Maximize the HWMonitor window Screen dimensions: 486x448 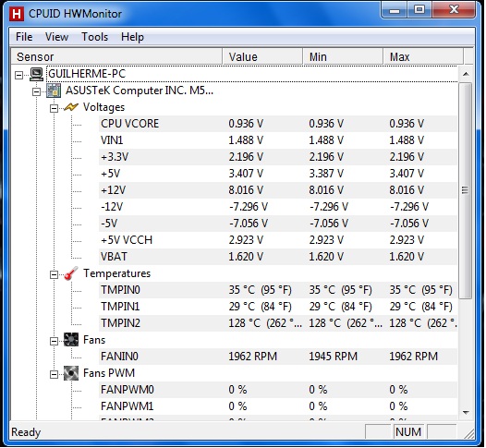tap(419, 10)
